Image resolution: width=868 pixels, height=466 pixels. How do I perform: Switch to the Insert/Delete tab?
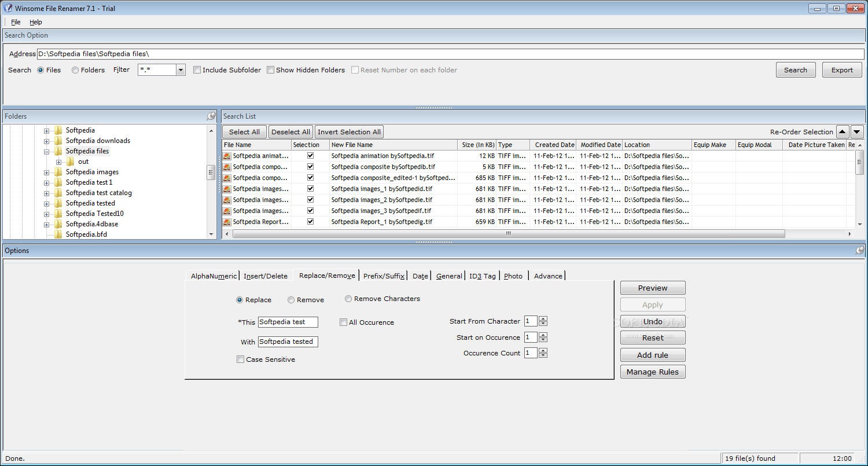click(266, 276)
